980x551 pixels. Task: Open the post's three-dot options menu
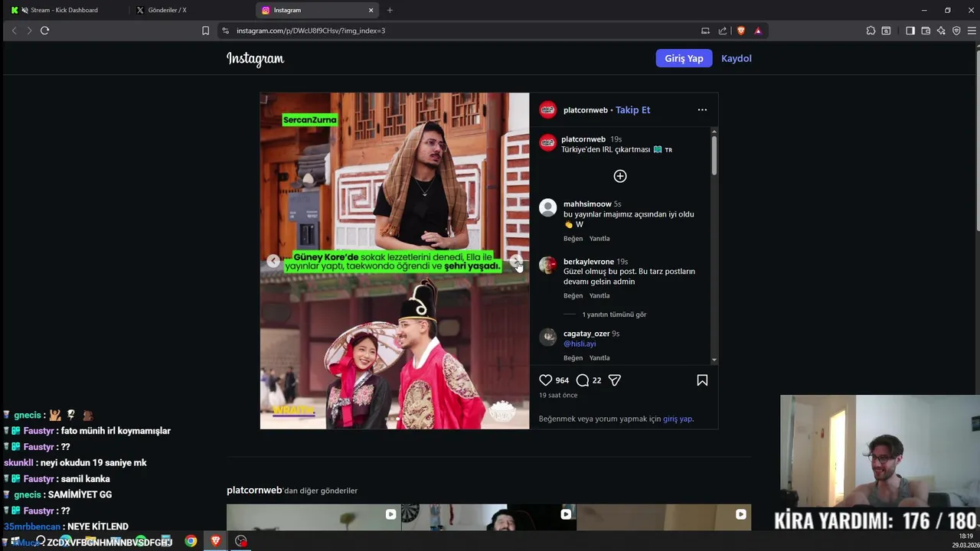(x=702, y=110)
